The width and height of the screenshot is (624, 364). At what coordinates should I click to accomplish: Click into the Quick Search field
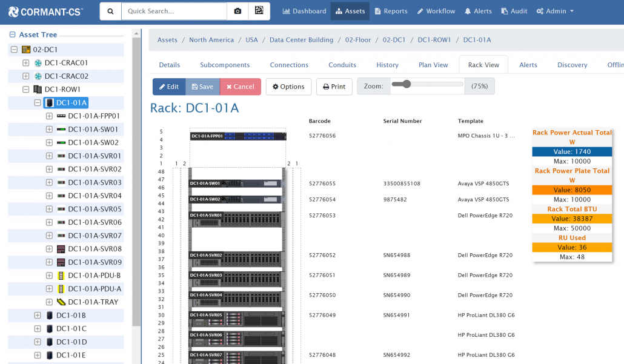click(174, 11)
